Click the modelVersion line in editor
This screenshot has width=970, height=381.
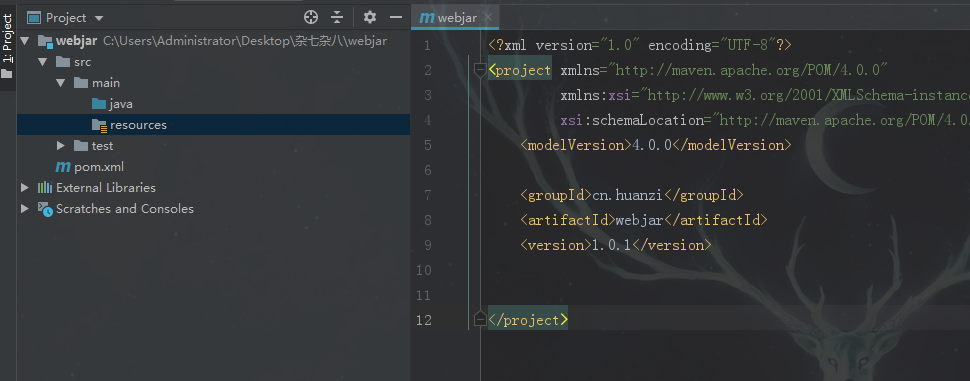tap(656, 145)
